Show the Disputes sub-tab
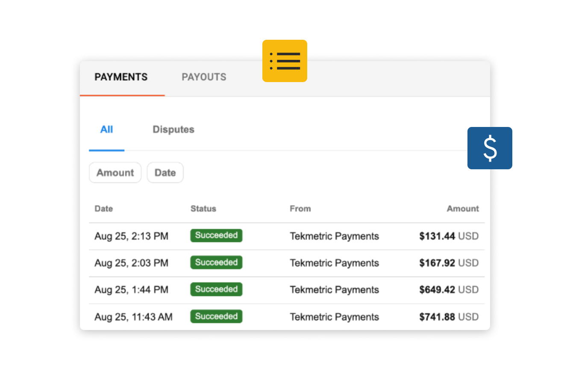Screen dimensions: 570x392 point(173,130)
